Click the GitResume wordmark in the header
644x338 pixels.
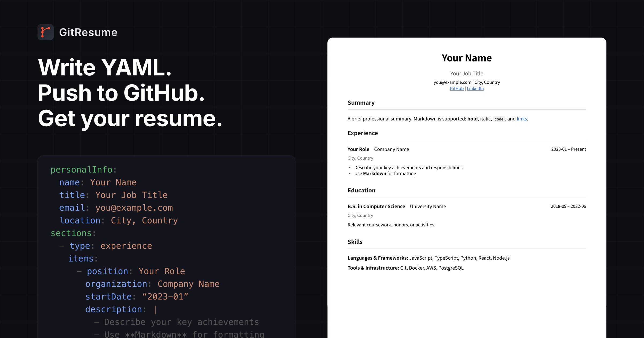(88, 32)
